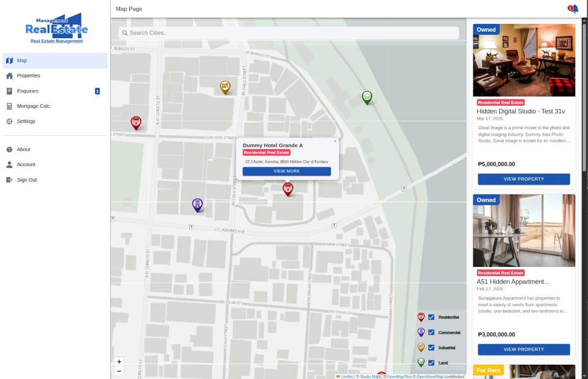Open Enquiries from the sidebar

click(55, 91)
